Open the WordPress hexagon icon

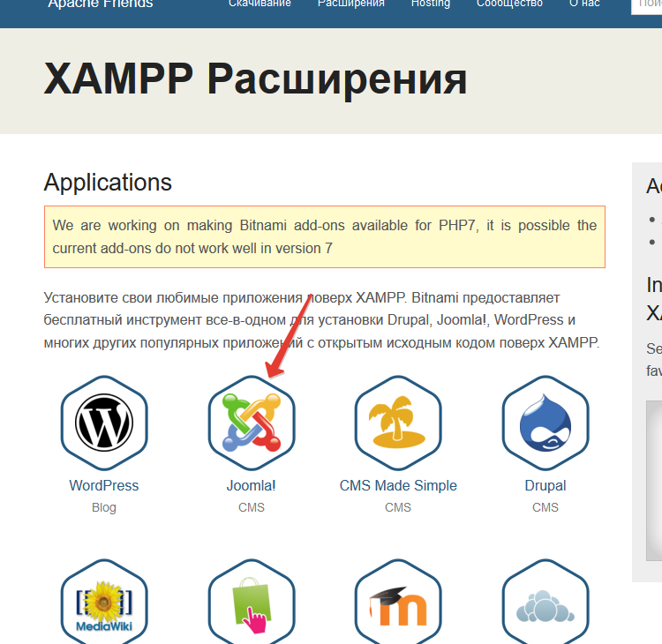104,423
